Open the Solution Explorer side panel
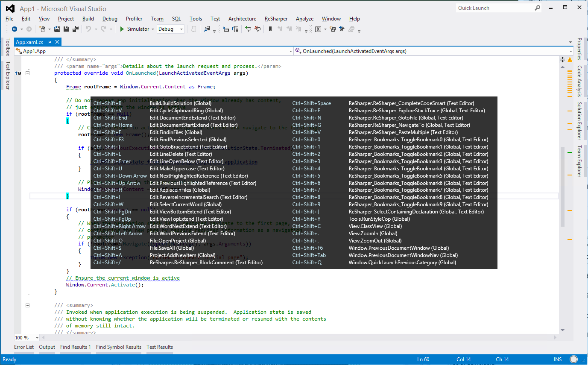 pyautogui.click(x=579, y=121)
